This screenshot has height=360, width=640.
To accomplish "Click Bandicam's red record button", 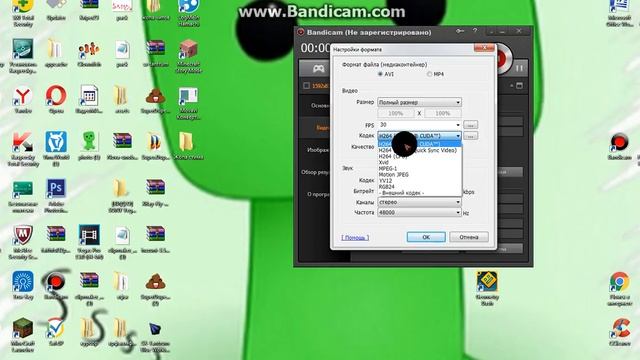I will (502, 59).
